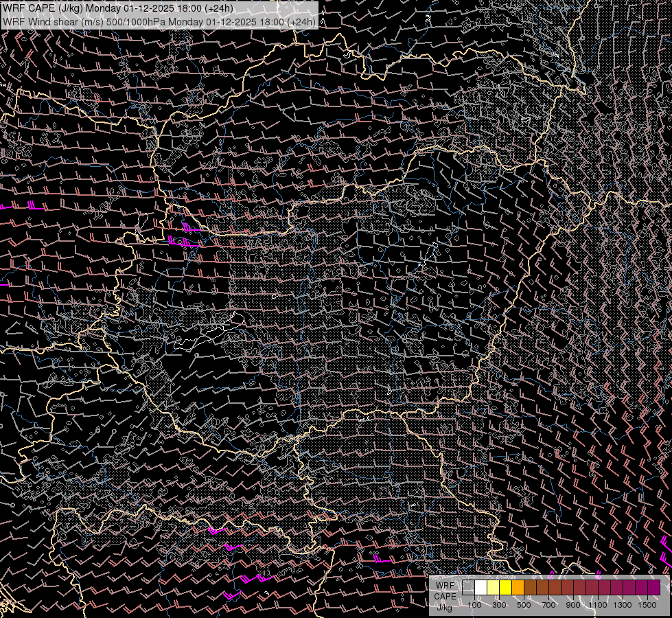Click the WRF label in legend
The image size is (672, 618).
445,586
